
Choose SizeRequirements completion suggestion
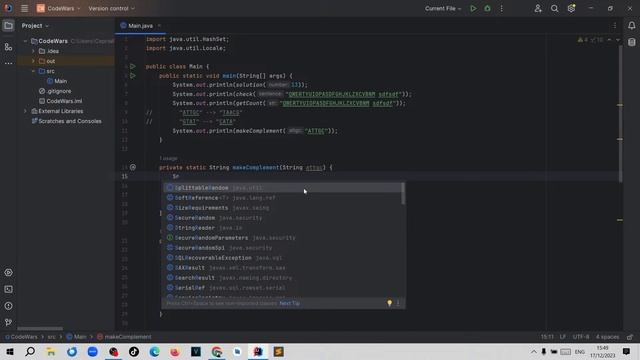(282, 208)
